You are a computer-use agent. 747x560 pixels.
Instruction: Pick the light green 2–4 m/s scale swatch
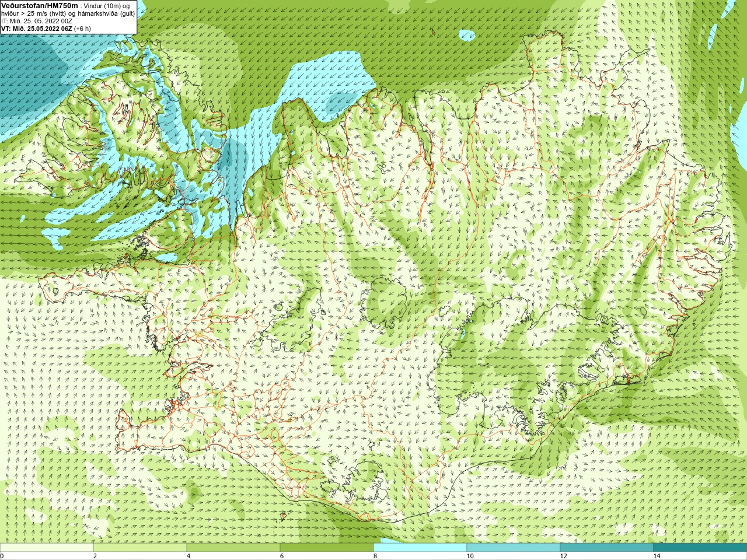point(140,548)
